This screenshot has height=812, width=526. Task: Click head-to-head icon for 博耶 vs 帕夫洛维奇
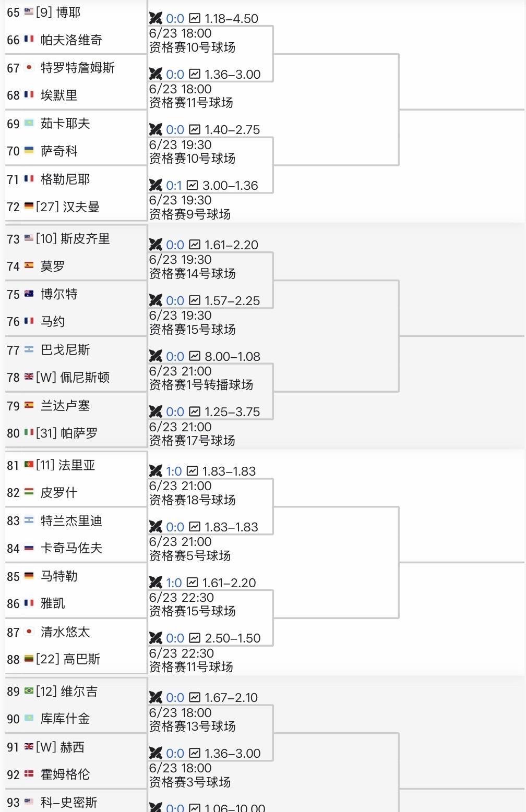156,18
